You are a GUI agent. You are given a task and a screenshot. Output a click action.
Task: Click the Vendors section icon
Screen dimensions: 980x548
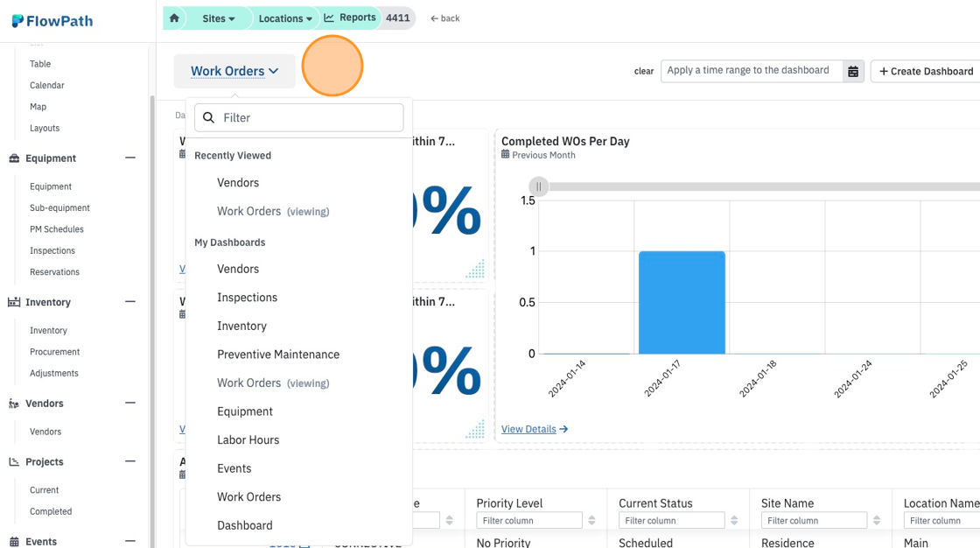(14, 404)
